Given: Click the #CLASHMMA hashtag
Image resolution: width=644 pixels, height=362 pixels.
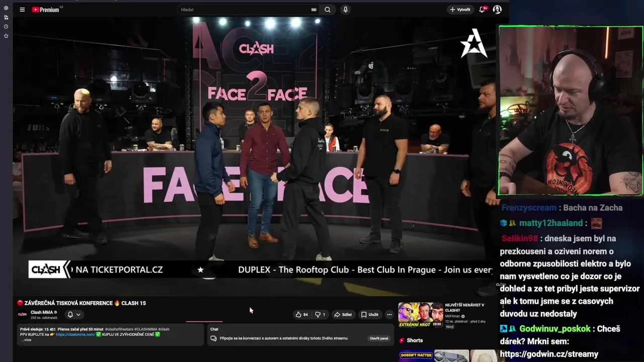Looking at the screenshot, I should tap(145, 329).
